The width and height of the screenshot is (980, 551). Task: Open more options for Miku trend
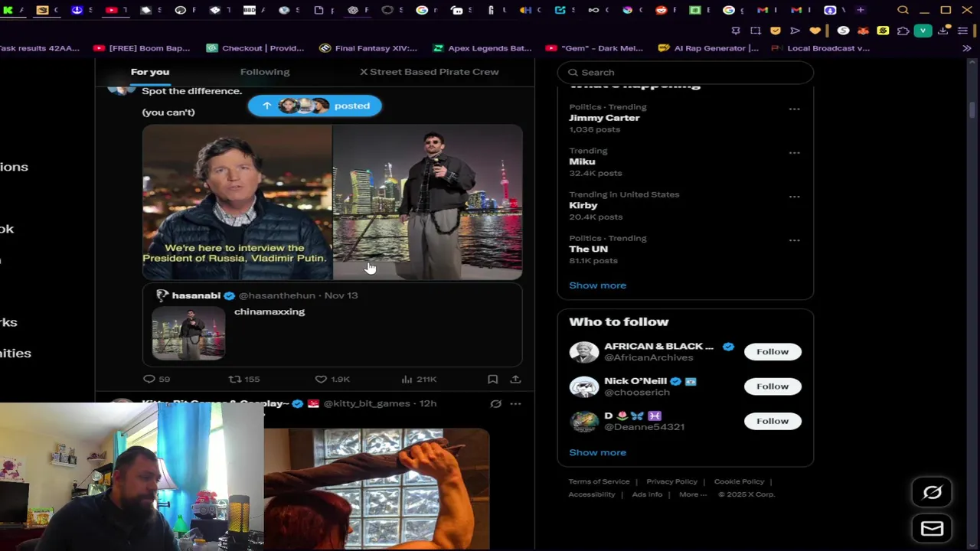(x=794, y=153)
